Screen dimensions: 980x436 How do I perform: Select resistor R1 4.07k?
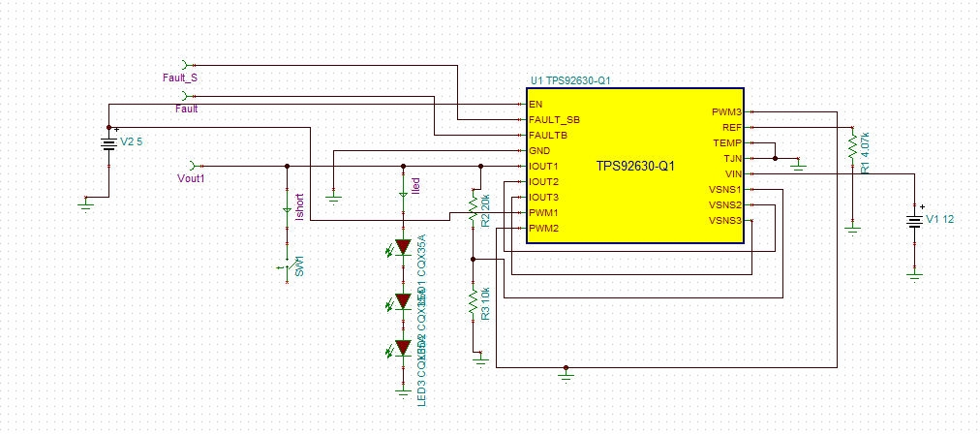[852, 147]
